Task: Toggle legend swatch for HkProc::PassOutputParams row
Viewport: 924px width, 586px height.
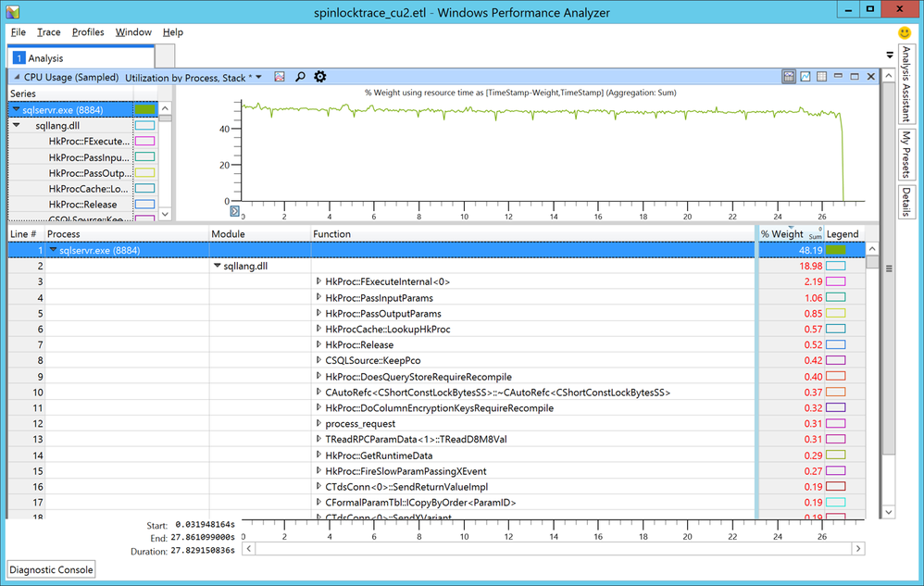Action: coord(836,313)
